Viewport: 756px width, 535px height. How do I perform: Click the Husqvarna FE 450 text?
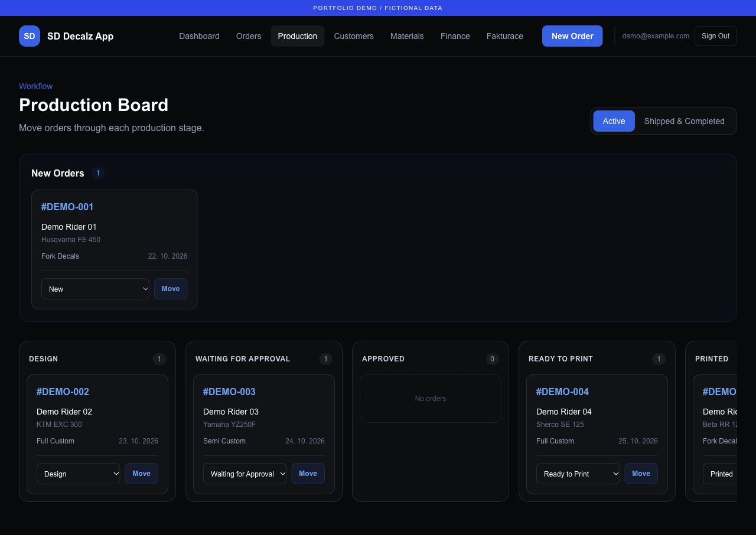point(71,240)
